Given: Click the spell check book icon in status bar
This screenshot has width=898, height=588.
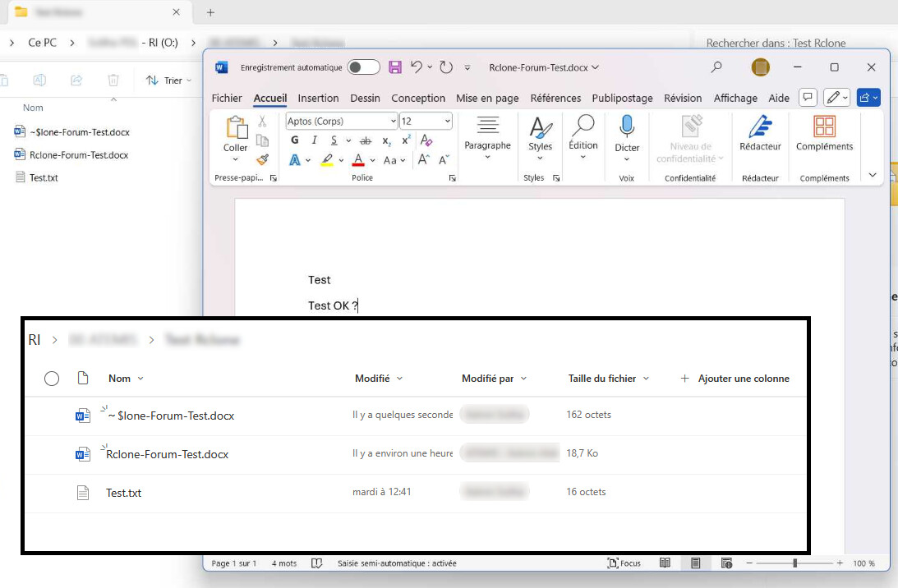Looking at the screenshot, I should 316,563.
